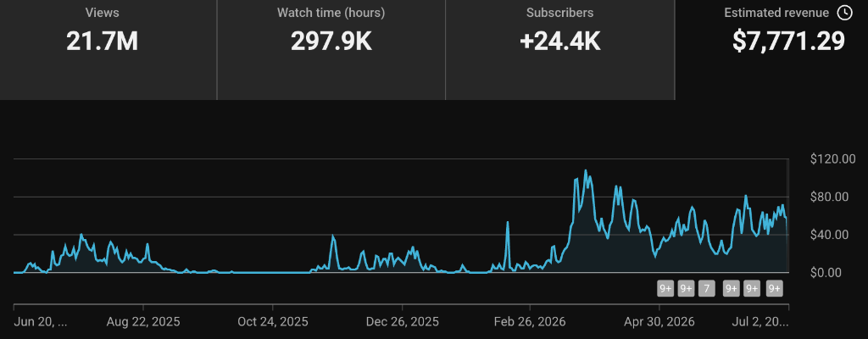Click the $40.00 y-axis label
The height and width of the screenshot is (339, 868).
click(831, 235)
